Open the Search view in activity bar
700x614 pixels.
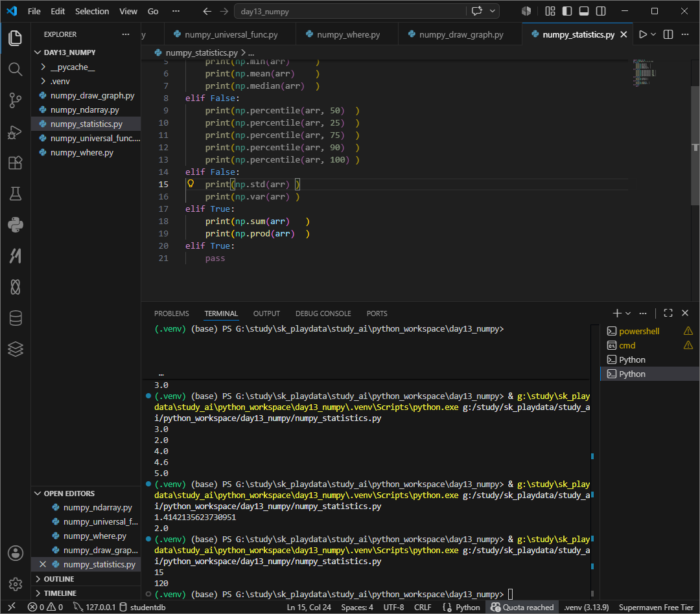(x=15, y=69)
